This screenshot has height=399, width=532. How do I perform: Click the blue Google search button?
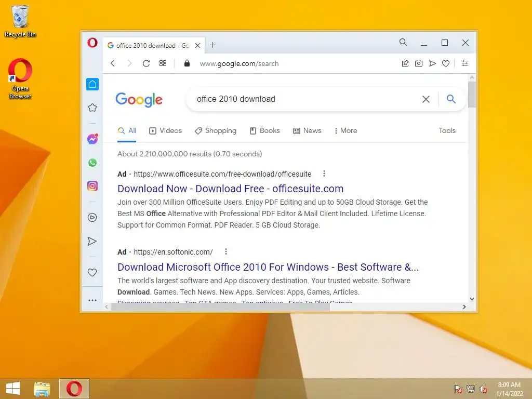(451, 99)
